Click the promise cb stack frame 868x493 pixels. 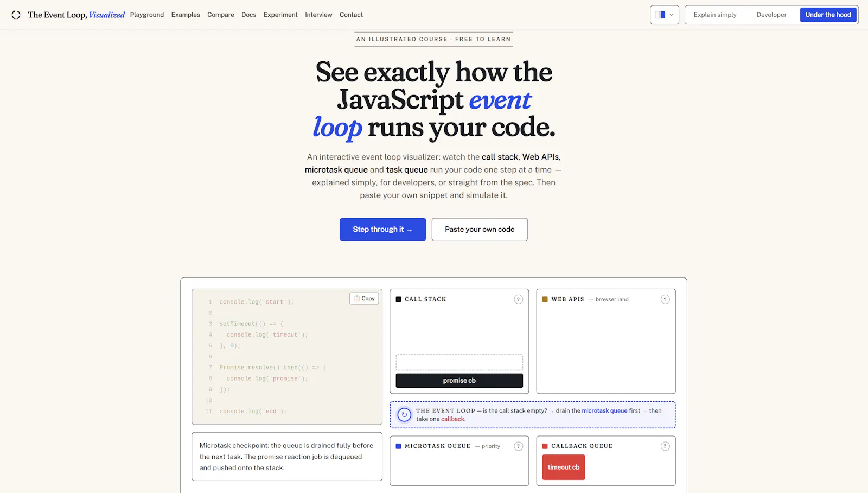coord(459,381)
